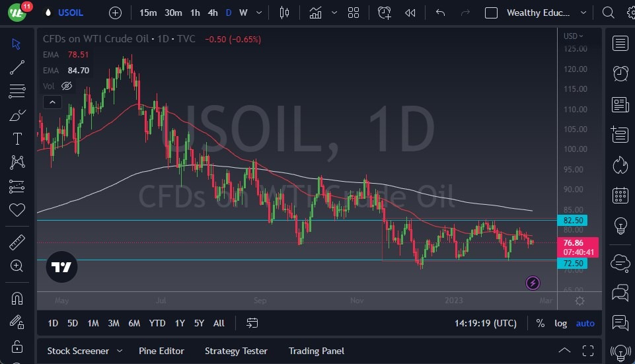Redo the chart action

pos(465,13)
